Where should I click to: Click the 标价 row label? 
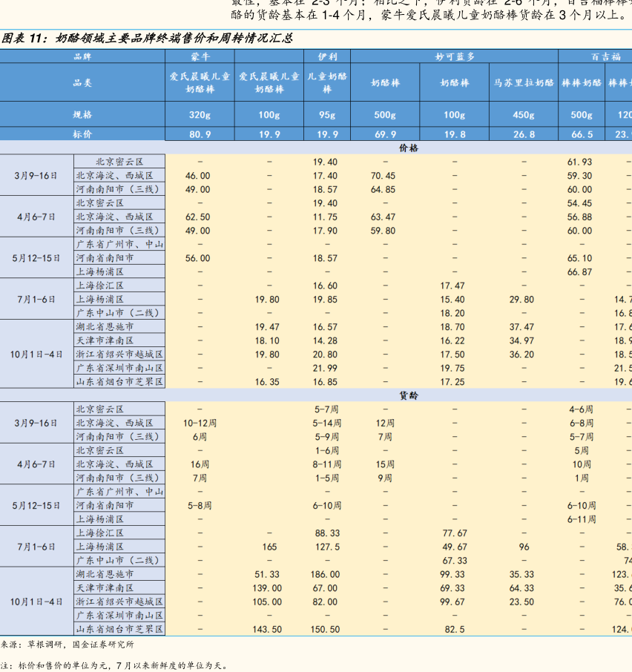click(82, 134)
